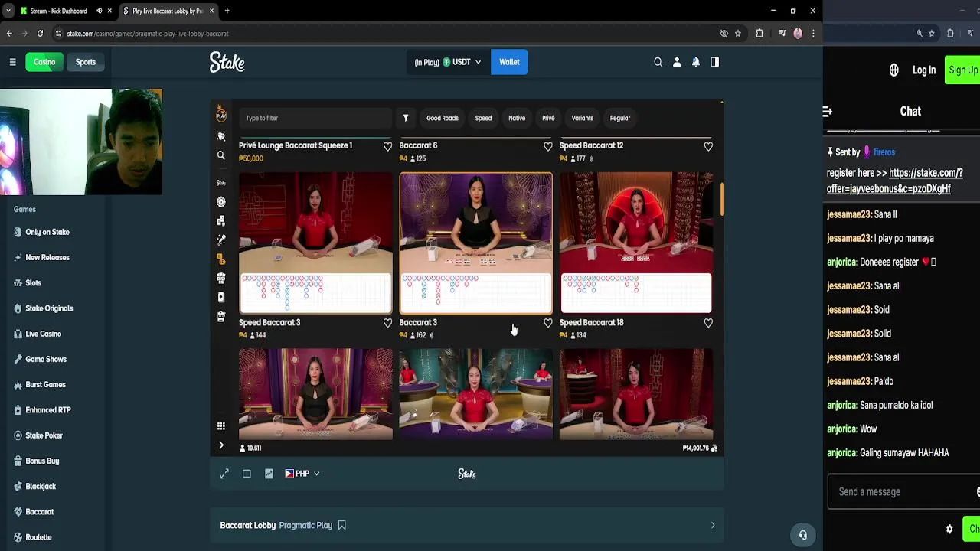Open the user profile icon
The height and width of the screenshot is (551, 980).
(677, 62)
